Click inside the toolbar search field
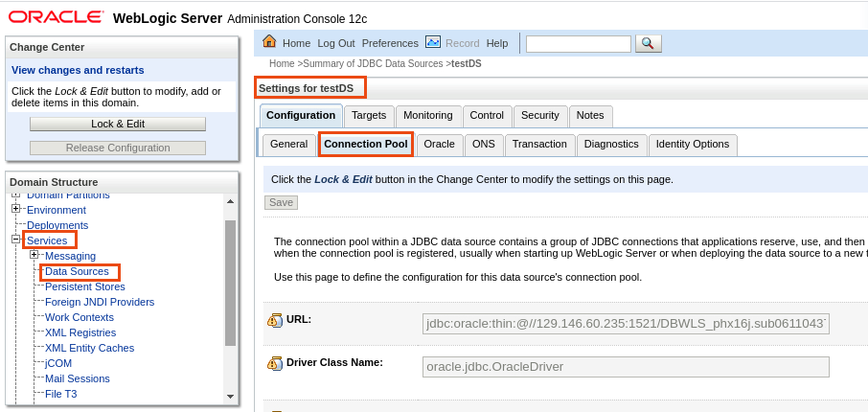Screen dimensions: 868x412 (x=579, y=44)
